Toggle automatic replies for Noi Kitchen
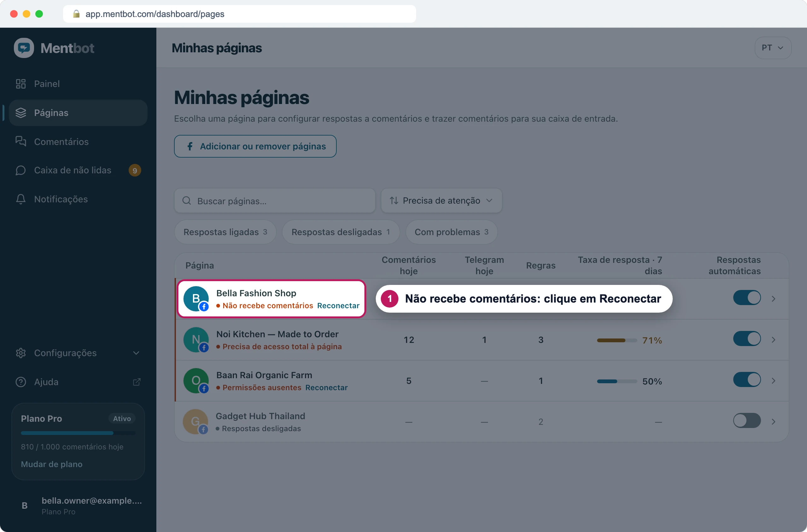Screen dimensions: 807x532 point(746,338)
